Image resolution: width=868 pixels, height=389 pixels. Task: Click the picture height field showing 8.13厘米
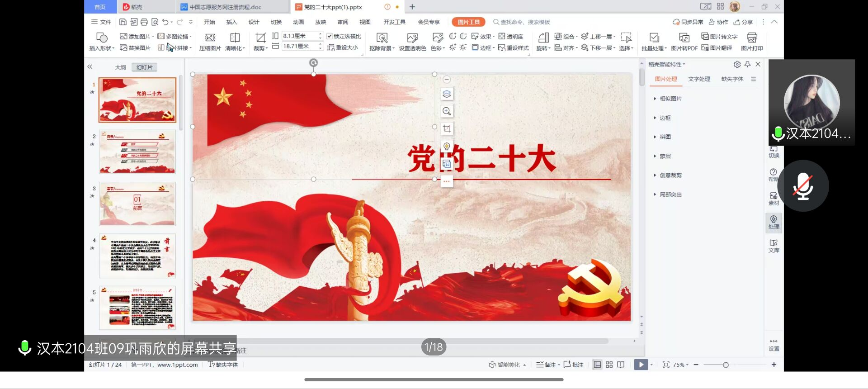[299, 36]
